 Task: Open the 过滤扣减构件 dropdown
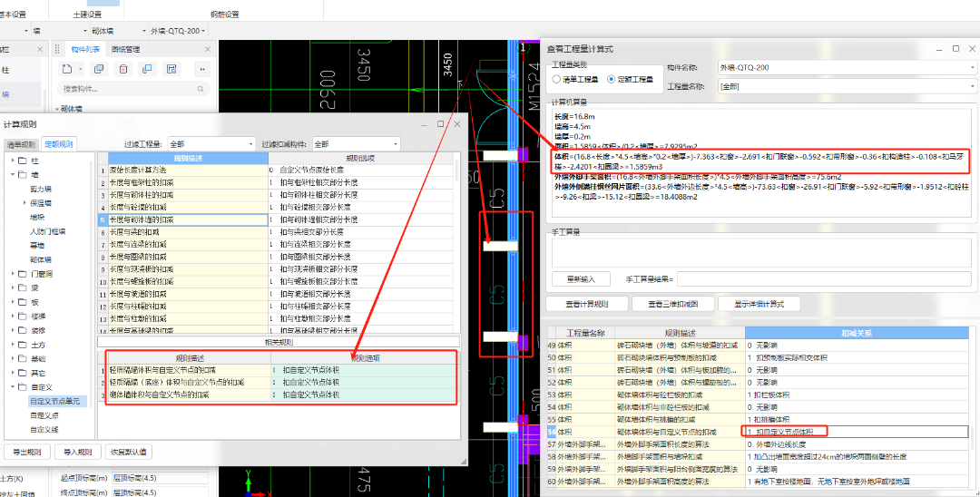pyautogui.click(x=356, y=144)
